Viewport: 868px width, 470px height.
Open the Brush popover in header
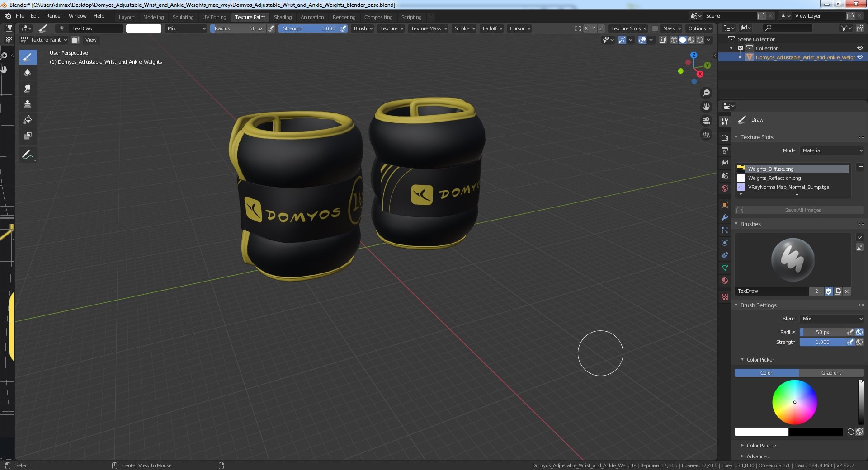pos(363,28)
